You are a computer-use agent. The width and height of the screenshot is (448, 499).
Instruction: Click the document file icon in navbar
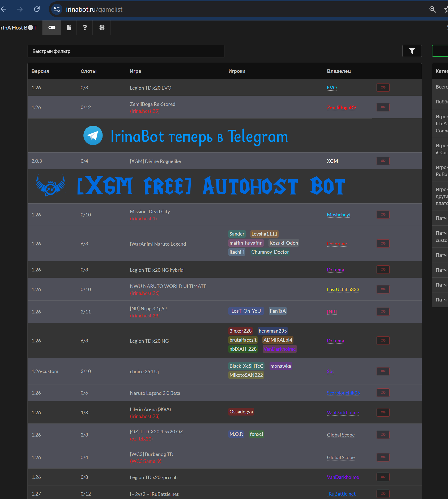point(69,28)
